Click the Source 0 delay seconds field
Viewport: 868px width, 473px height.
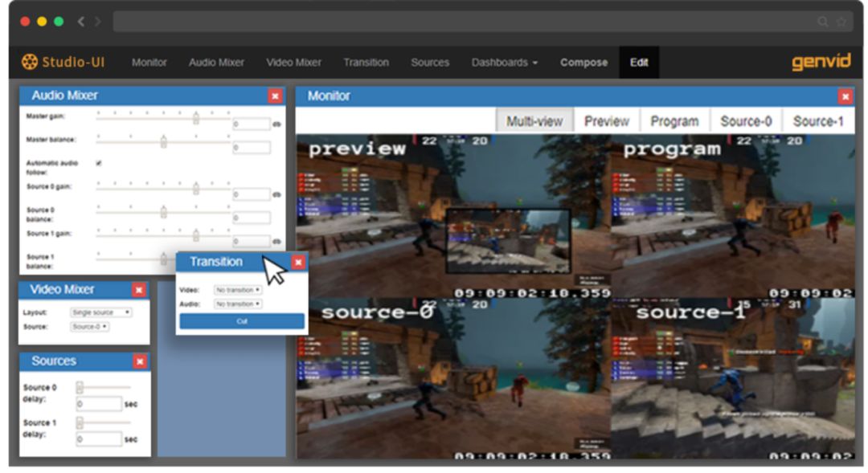(x=99, y=404)
